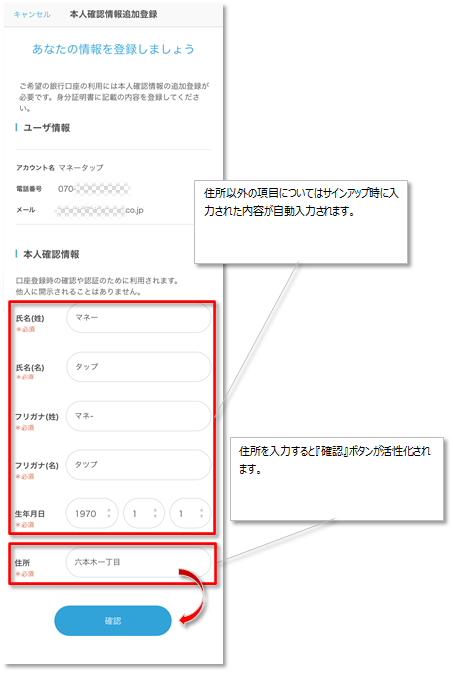Click the ユーザ情報 section heading

pyautogui.click(x=46, y=128)
